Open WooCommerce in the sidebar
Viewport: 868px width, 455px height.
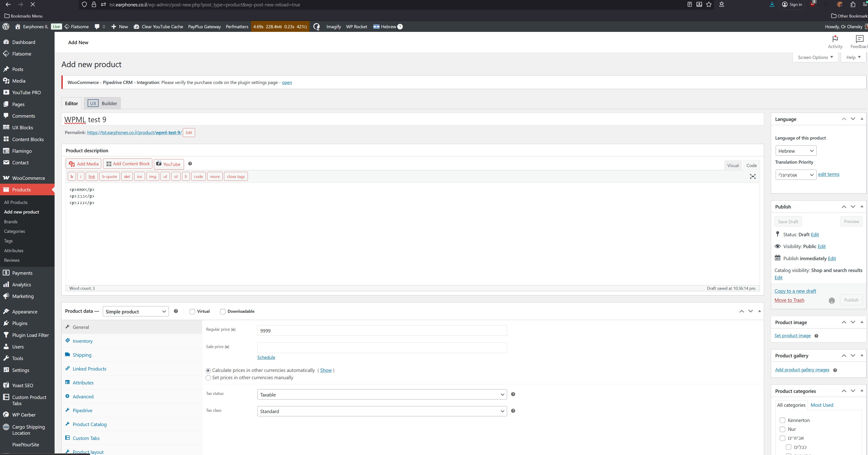(28, 178)
